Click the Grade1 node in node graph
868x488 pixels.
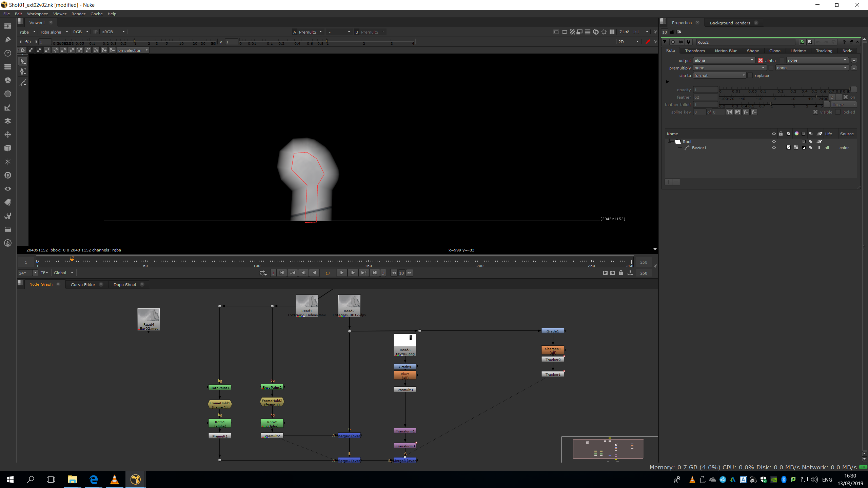552,331
